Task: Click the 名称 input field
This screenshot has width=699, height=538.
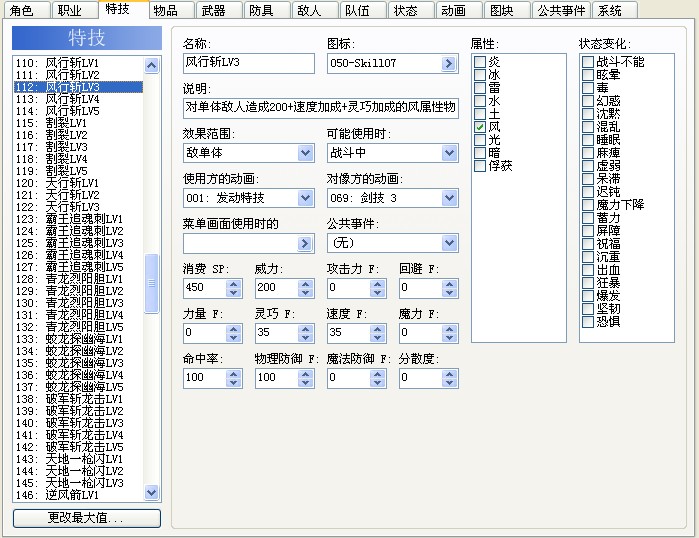Action: coord(248,63)
